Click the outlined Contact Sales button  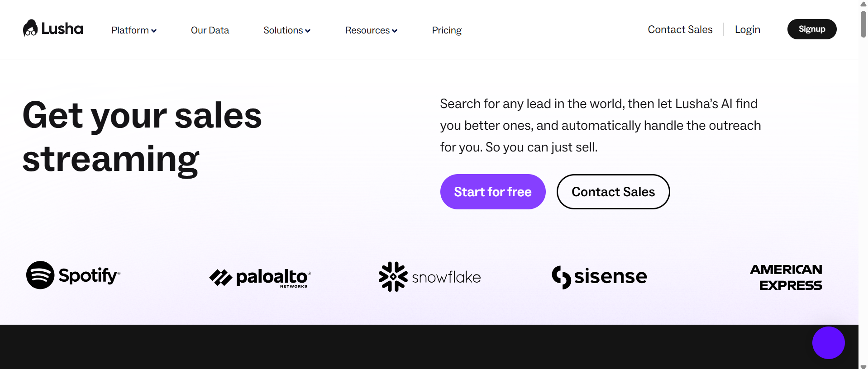tap(613, 192)
